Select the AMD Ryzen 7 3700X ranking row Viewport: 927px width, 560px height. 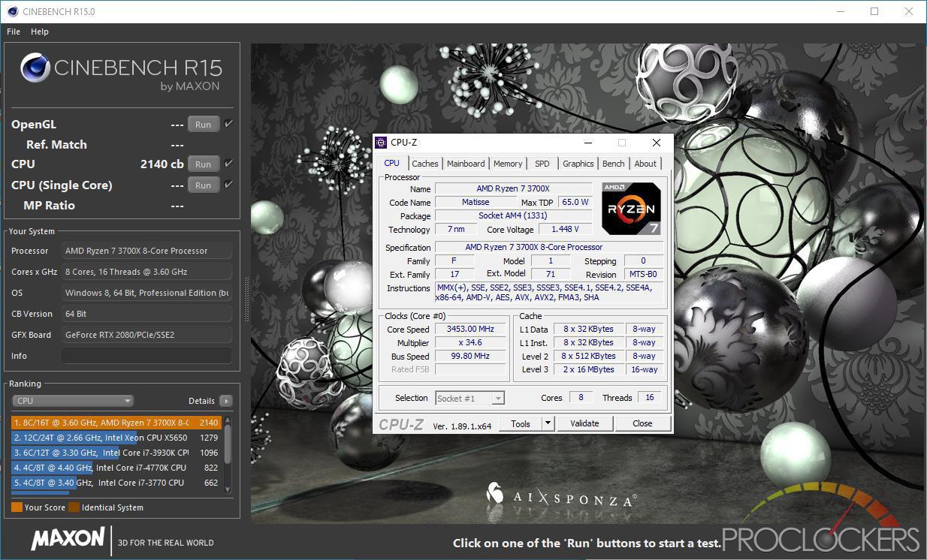point(116,423)
